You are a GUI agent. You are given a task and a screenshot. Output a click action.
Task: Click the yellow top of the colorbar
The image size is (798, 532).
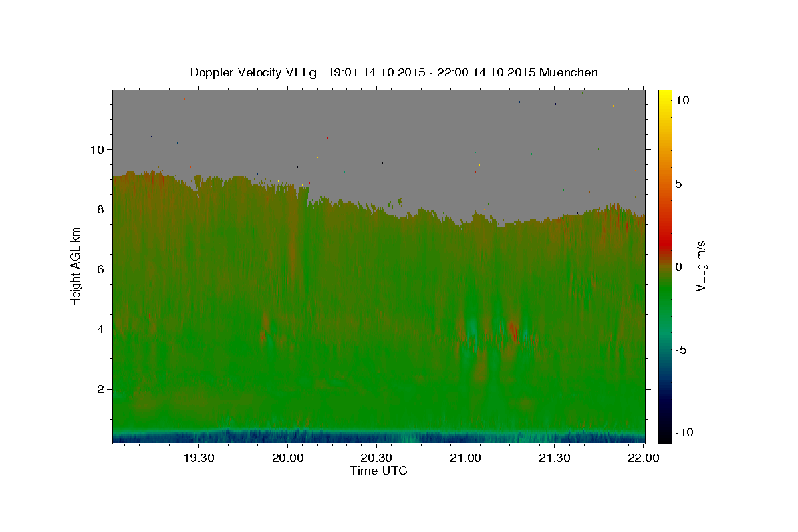pyautogui.click(x=665, y=96)
